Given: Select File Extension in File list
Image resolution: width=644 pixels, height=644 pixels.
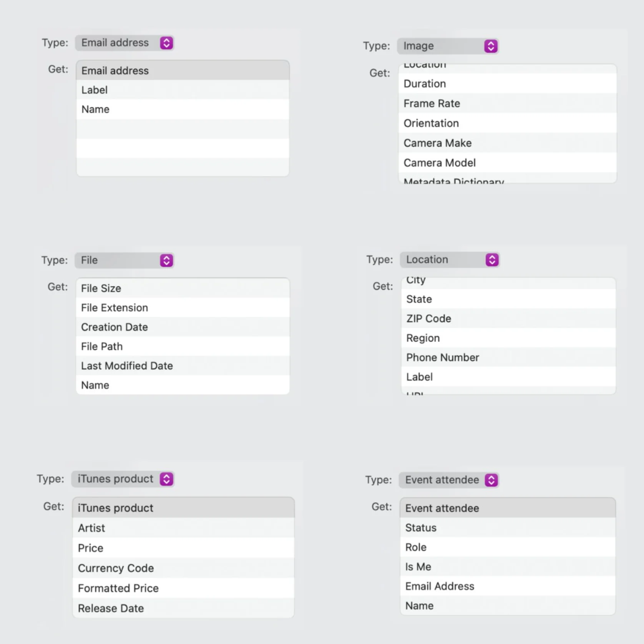Looking at the screenshot, I should (x=183, y=308).
